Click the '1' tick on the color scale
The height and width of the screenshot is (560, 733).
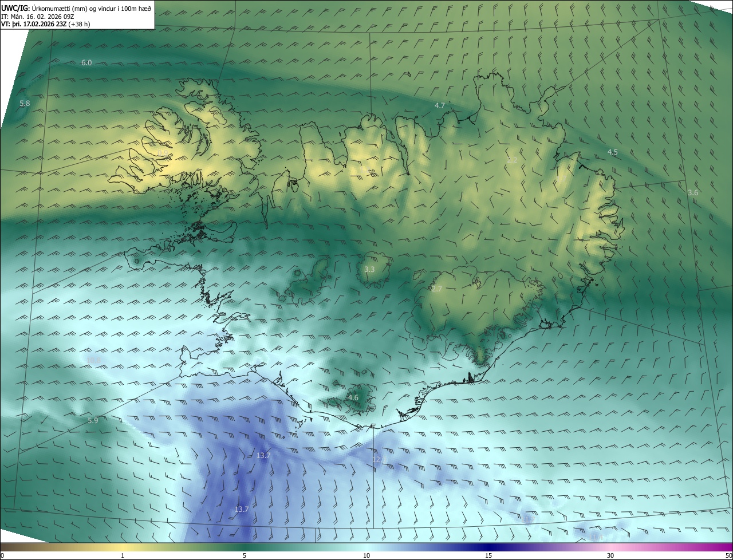pyautogui.click(x=123, y=556)
